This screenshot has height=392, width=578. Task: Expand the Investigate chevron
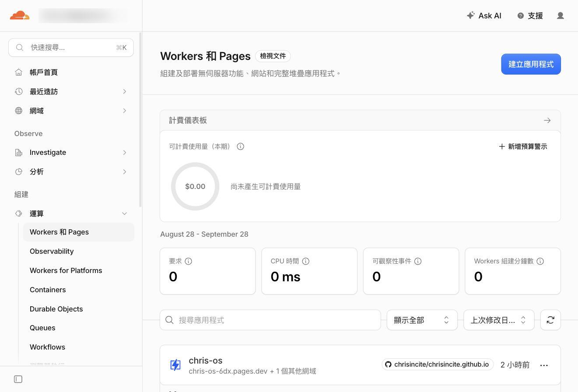(x=124, y=152)
